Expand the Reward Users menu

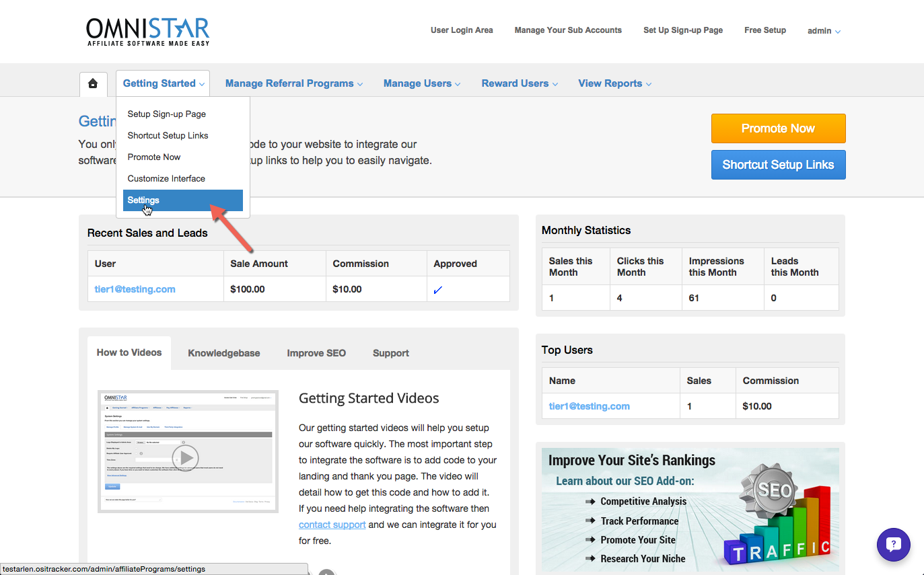click(x=520, y=83)
